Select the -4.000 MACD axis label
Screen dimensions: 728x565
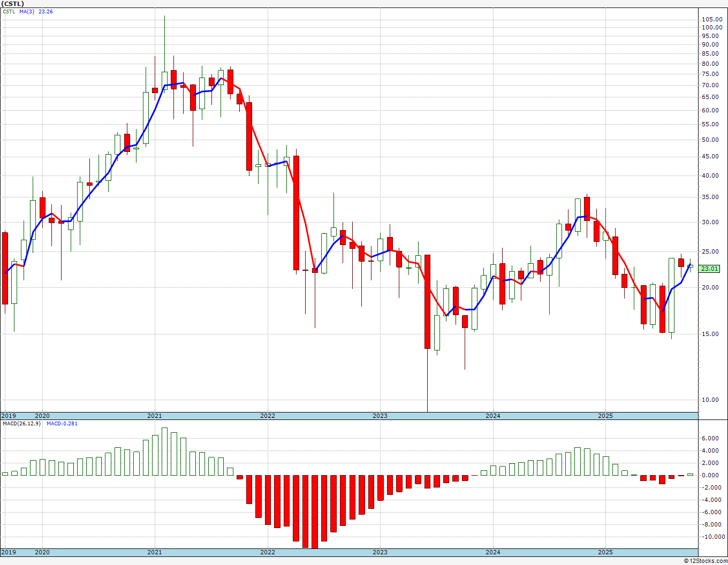(711, 500)
